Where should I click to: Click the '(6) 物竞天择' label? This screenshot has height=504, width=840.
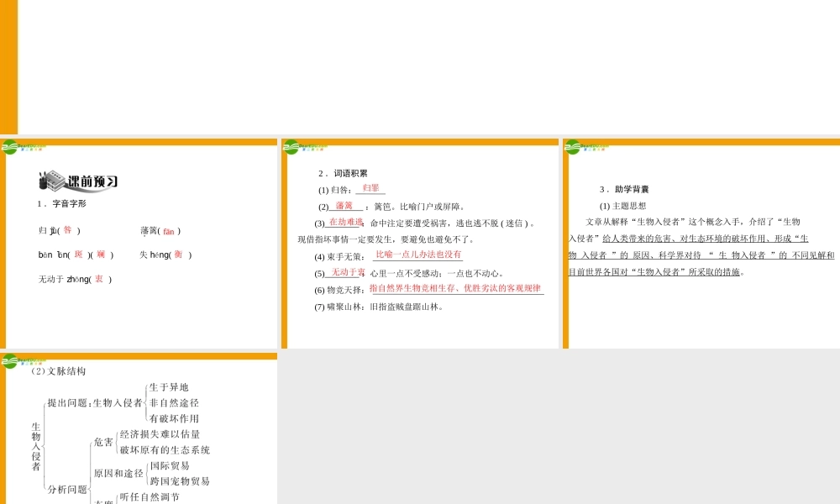pos(339,291)
